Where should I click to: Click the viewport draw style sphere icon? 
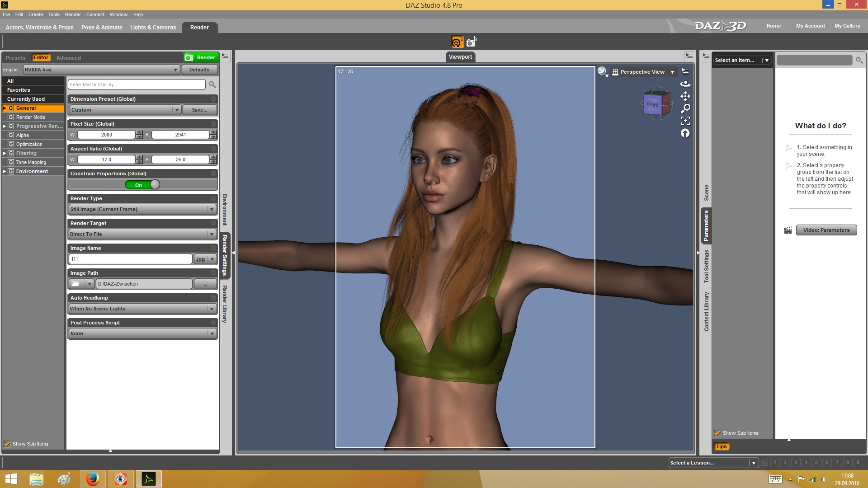coord(602,71)
